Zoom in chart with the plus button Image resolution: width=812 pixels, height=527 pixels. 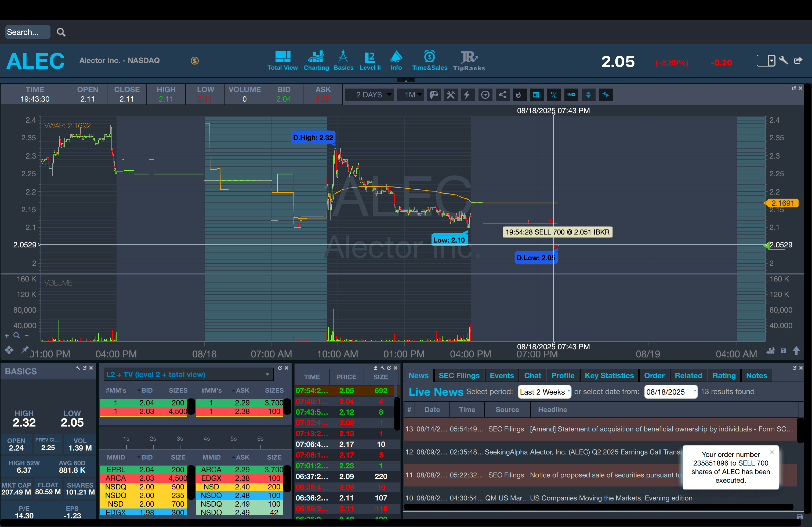[x=7, y=336]
